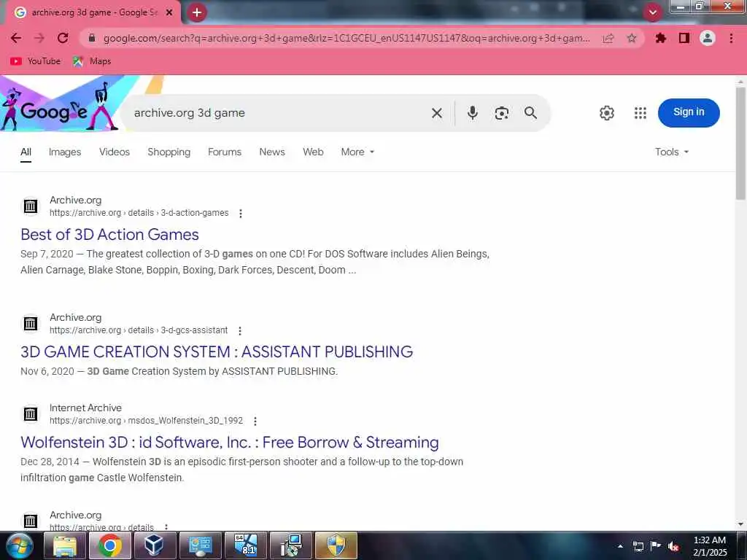Open options for msdos_Wolfenstein_3D_1992 result

[255, 421]
